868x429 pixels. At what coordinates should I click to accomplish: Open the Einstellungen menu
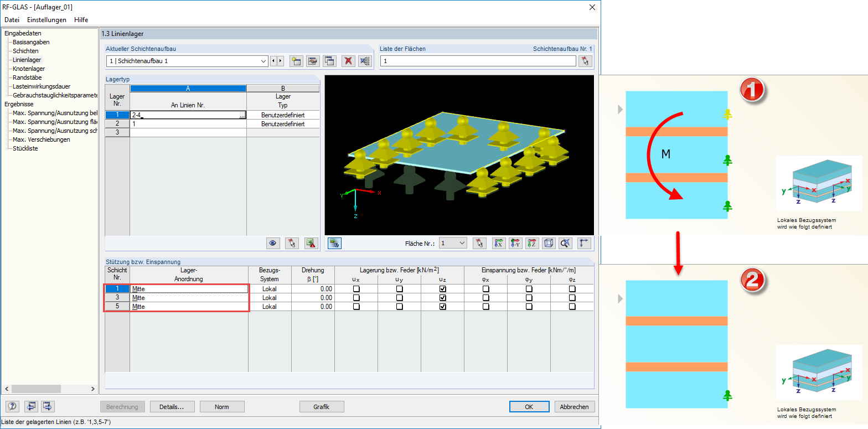46,20
